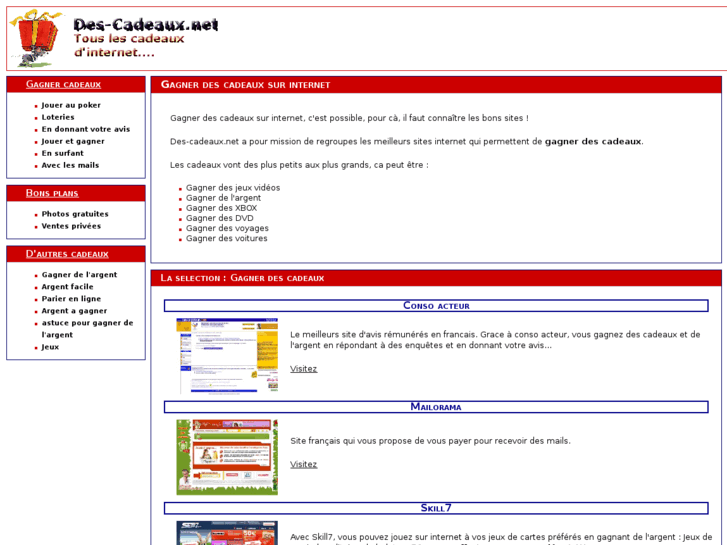727x545 pixels.
Task: Click Visitez under Conso acteur description
Action: [304, 369]
